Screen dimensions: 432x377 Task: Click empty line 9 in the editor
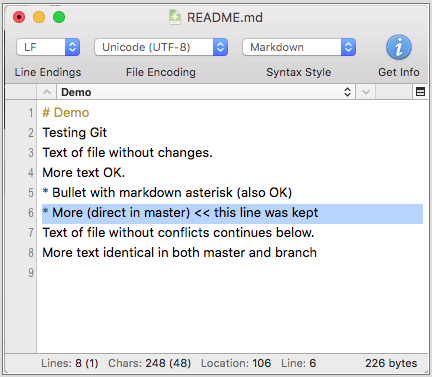tap(232, 273)
